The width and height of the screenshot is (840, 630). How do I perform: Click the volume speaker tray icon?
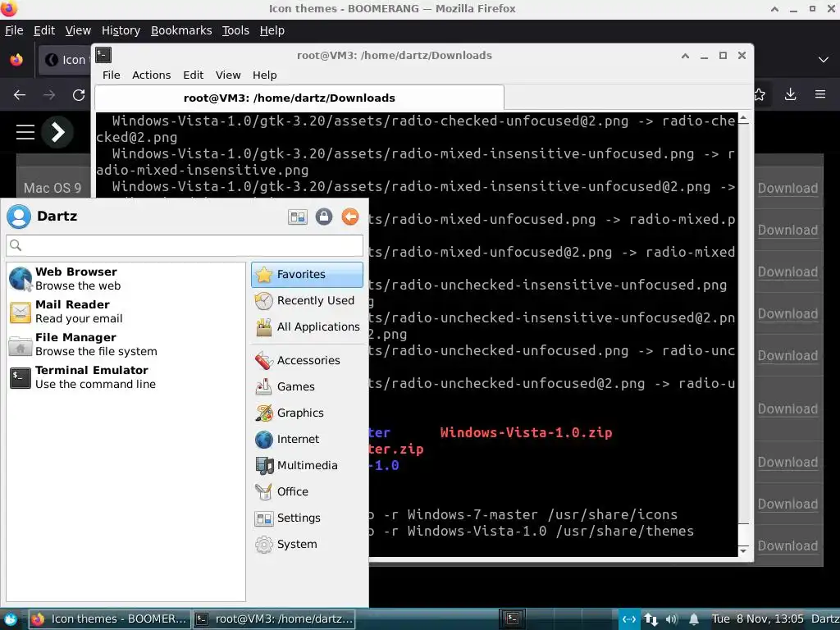(671, 619)
